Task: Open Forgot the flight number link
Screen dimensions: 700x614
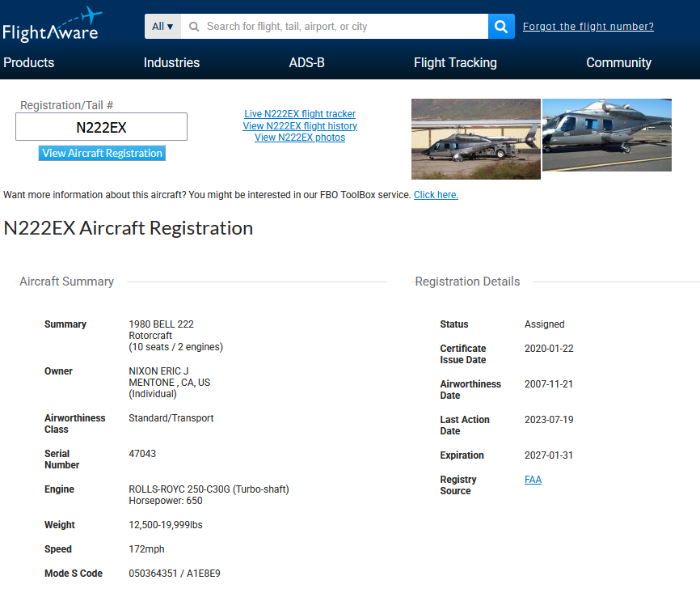Action: coord(588,27)
